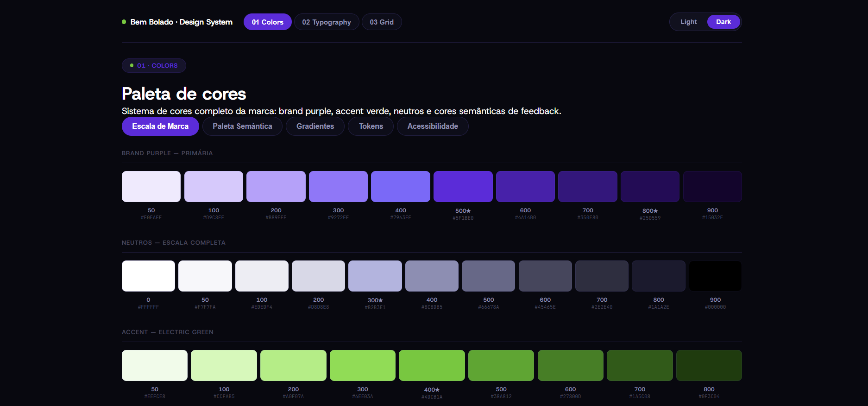Select the Dark theme option

click(x=723, y=22)
